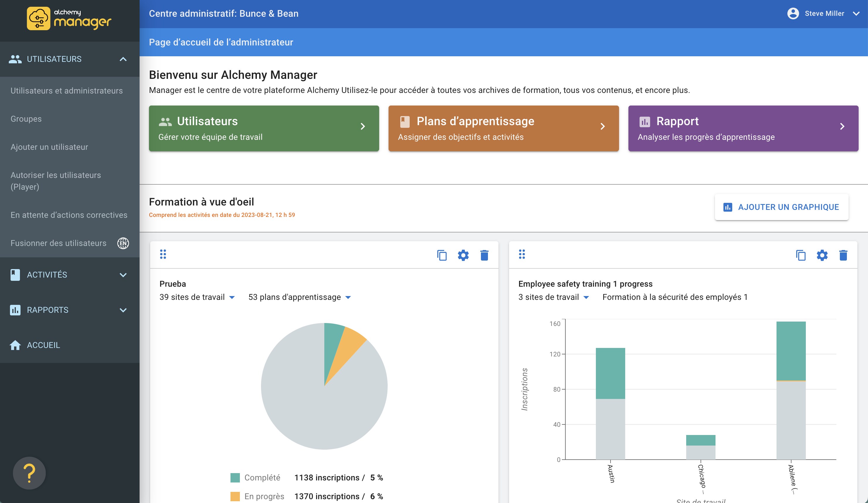
Task: Select Ajouter un utilisateur menu item
Action: [x=49, y=147]
